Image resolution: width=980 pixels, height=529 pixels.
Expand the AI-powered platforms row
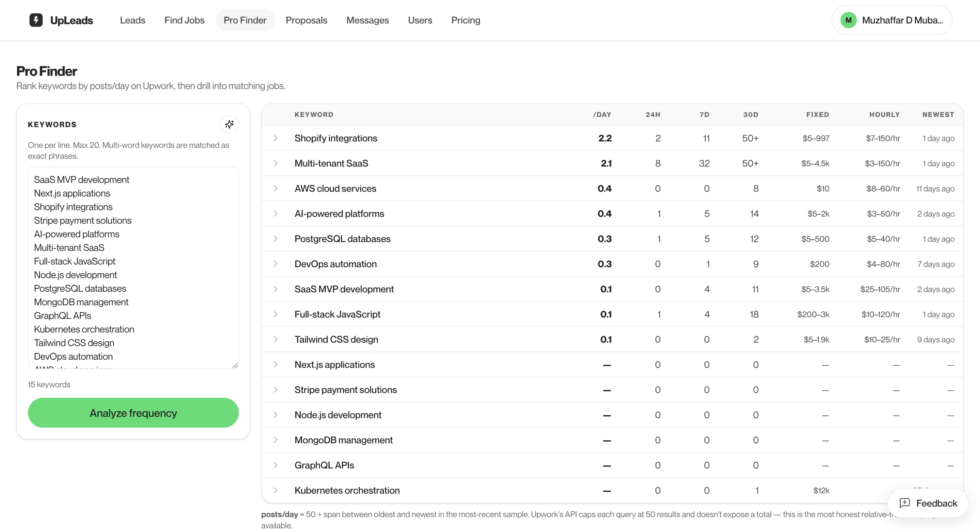(275, 214)
